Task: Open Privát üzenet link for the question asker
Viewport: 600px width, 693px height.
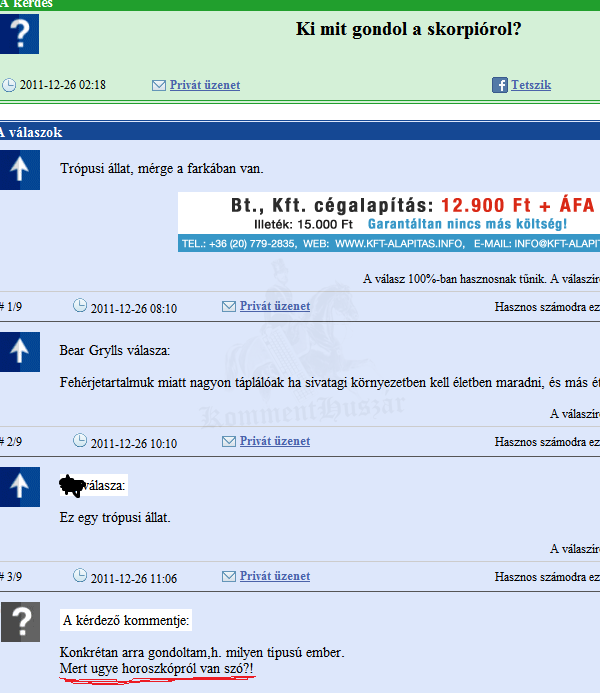Action: pyautogui.click(x=205, y=86)
